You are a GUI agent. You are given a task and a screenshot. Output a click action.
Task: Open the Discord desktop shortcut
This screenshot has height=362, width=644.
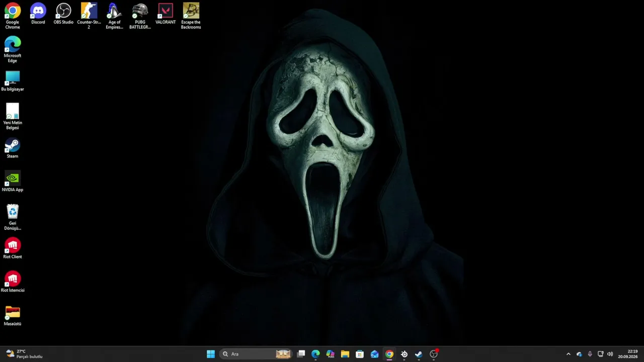click(x=38, y=14)
